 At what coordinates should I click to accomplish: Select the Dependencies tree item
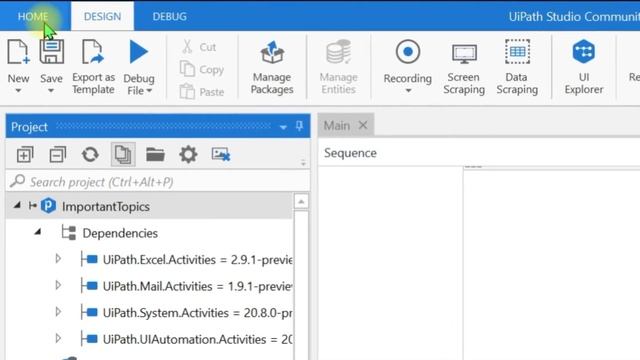tap(120, 233)
